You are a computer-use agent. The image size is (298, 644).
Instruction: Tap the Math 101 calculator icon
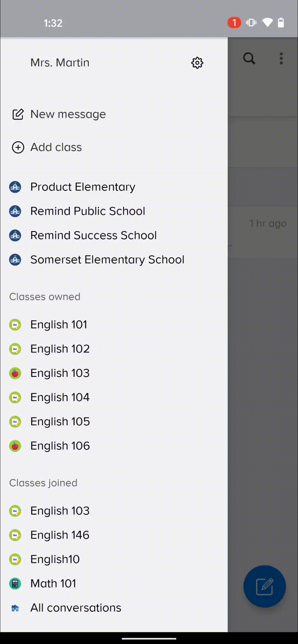(15, 583)
